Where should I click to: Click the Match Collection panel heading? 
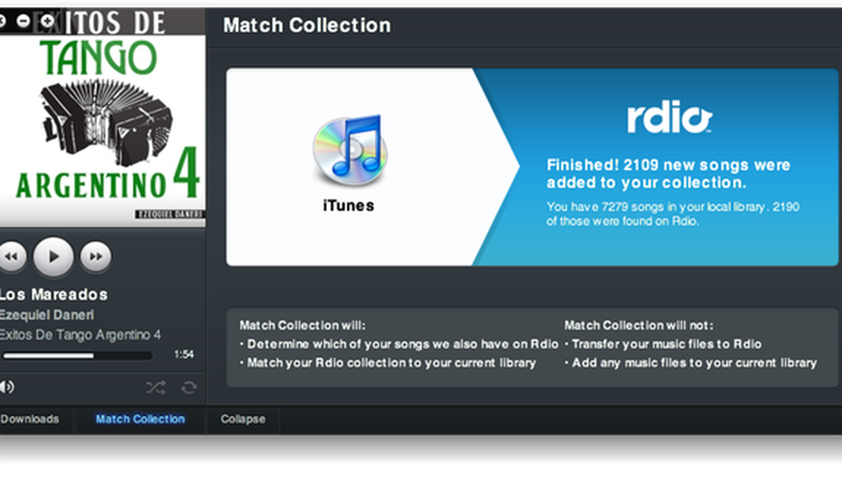[x=307, y=25]
